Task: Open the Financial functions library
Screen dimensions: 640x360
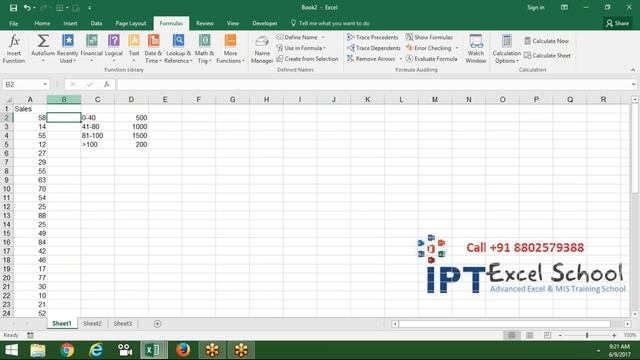Action: click(91, 49)
